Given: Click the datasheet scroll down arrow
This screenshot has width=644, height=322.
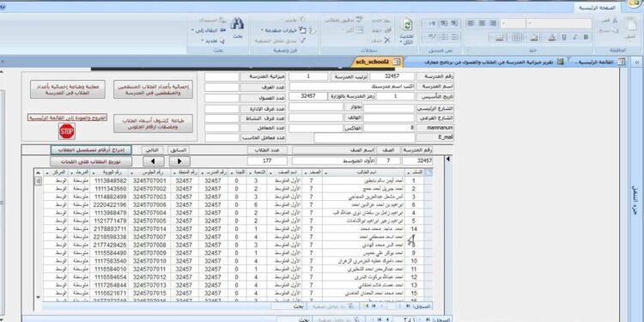Looking at the screenshot, I should [39, 297].
